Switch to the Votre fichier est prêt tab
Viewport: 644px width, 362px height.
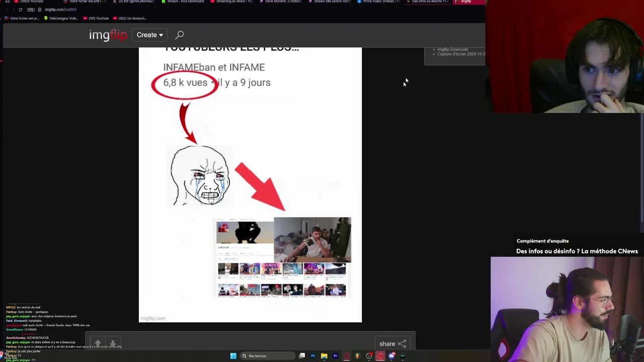click(85, 2)
